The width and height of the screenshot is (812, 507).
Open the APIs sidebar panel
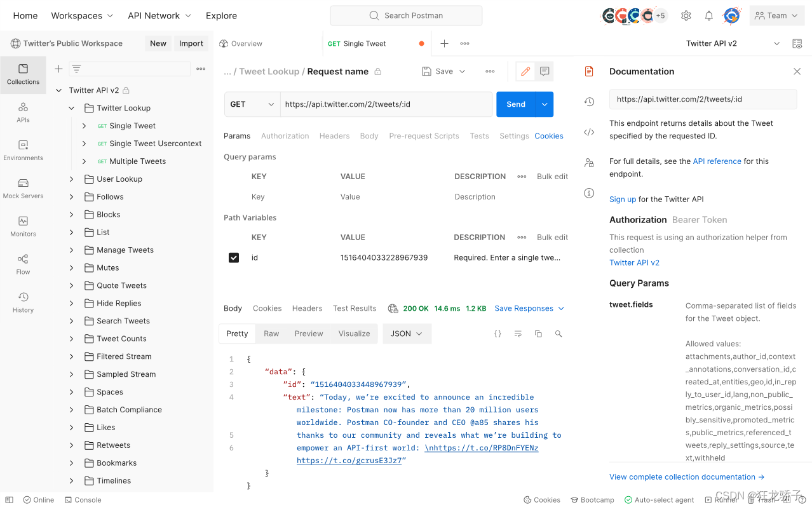pos(23,112)
